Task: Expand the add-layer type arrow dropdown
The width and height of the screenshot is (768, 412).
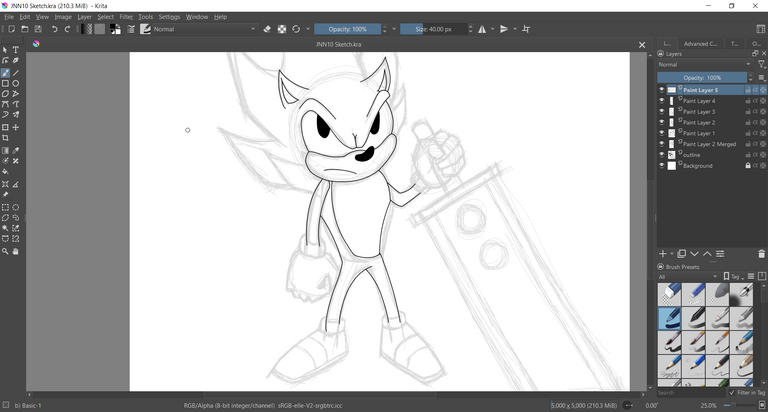Action: pyautogui.click(x=672, y=254)
